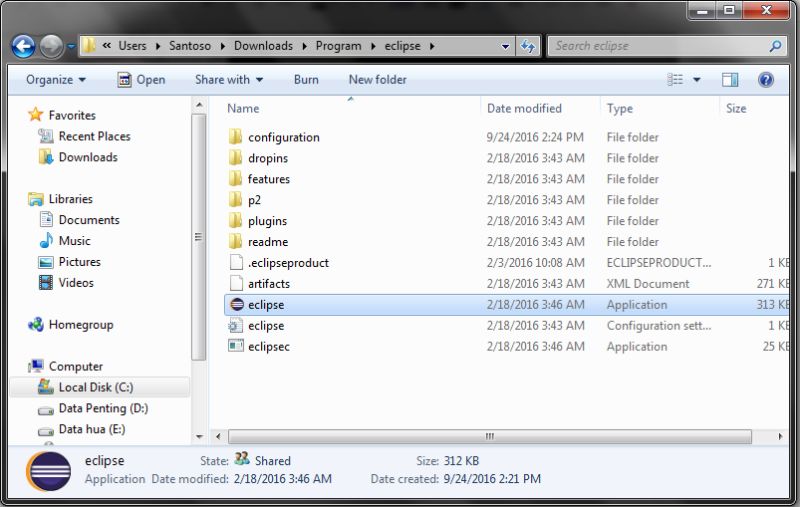Open Help with the question icon
Image resolution: width=800 pixels, height=507 pixels.
pos(766,80)
